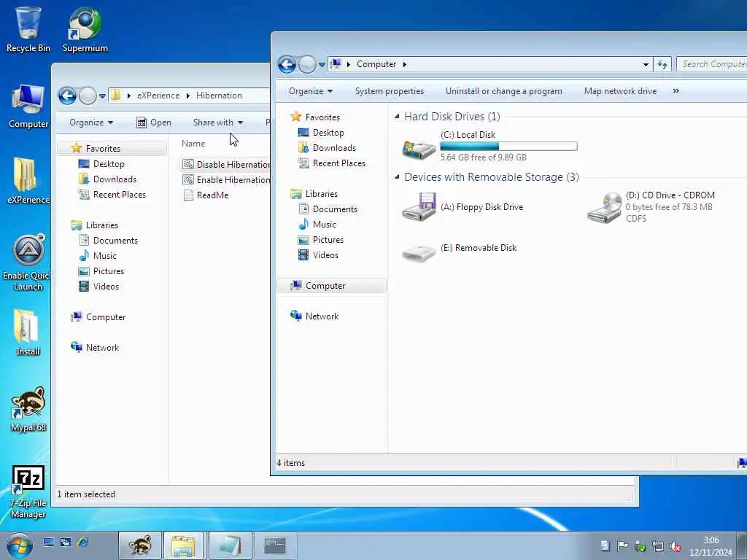747x560 pixels.
Task: Click the Show Desktop quick launch icon
Action: click(48, 542)
